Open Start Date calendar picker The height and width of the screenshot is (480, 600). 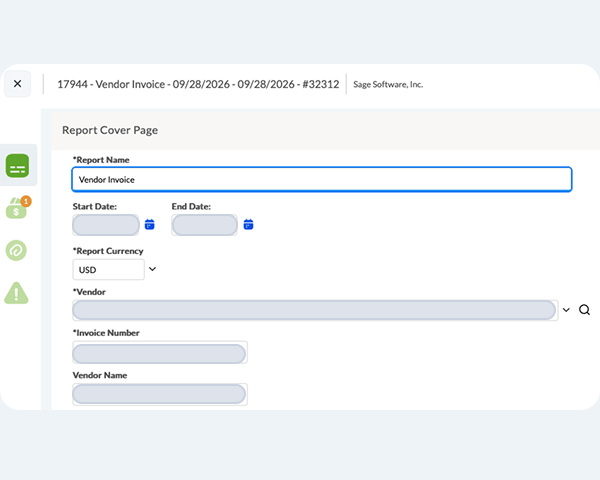click(150, 225)
